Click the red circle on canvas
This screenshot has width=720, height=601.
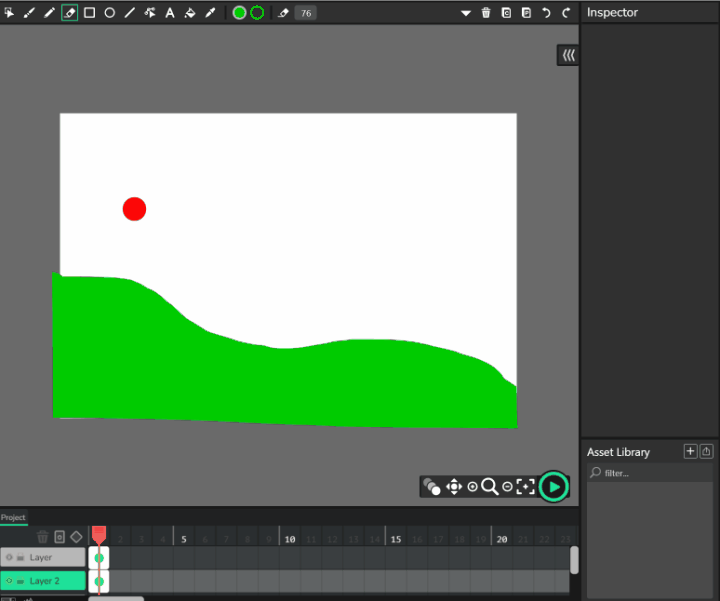[x=135, y=209]
